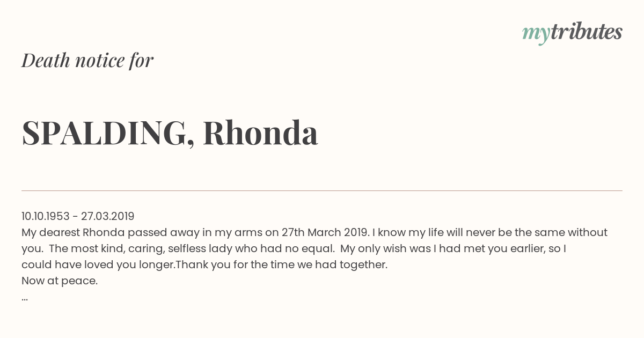Click the birth date 10.10.1953
Screen dimensions: 644x338
point(46,216)
